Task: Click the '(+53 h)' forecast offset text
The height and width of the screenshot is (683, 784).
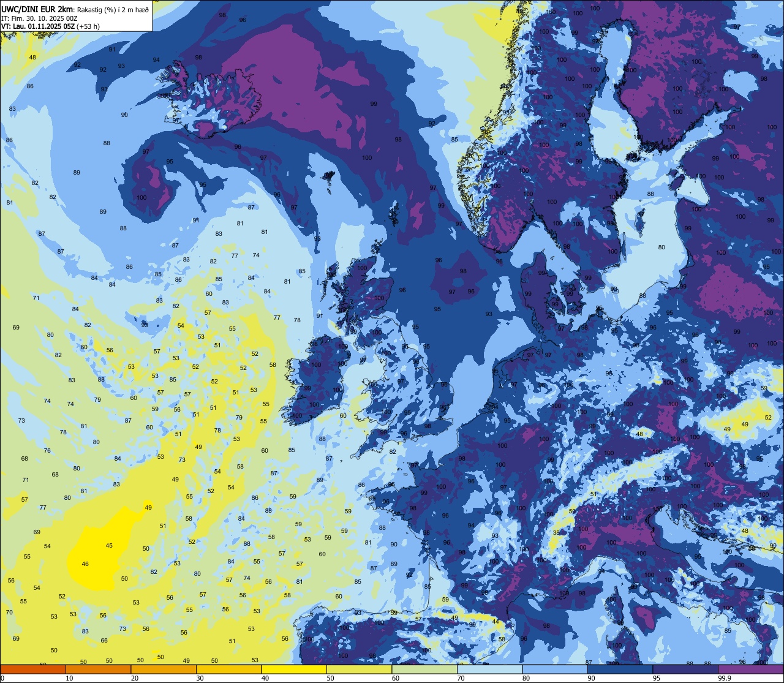Action: coord(88,26)
